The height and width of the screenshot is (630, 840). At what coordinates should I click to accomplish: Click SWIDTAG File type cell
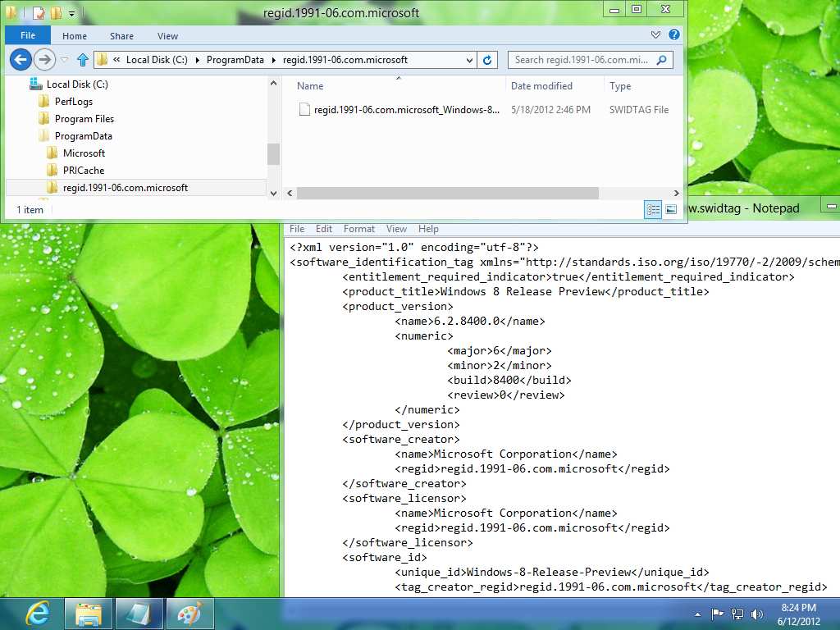click(x=638, y=110)
